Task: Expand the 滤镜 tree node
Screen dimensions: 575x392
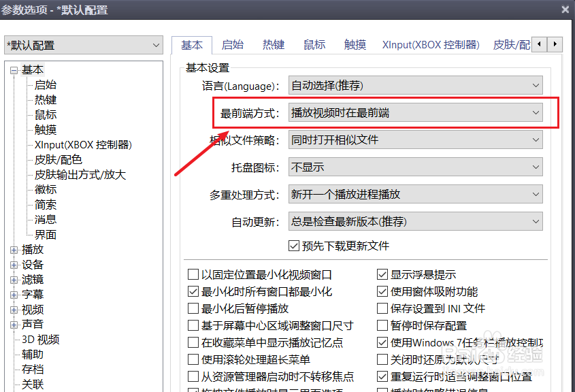Action: pos(14,279)
